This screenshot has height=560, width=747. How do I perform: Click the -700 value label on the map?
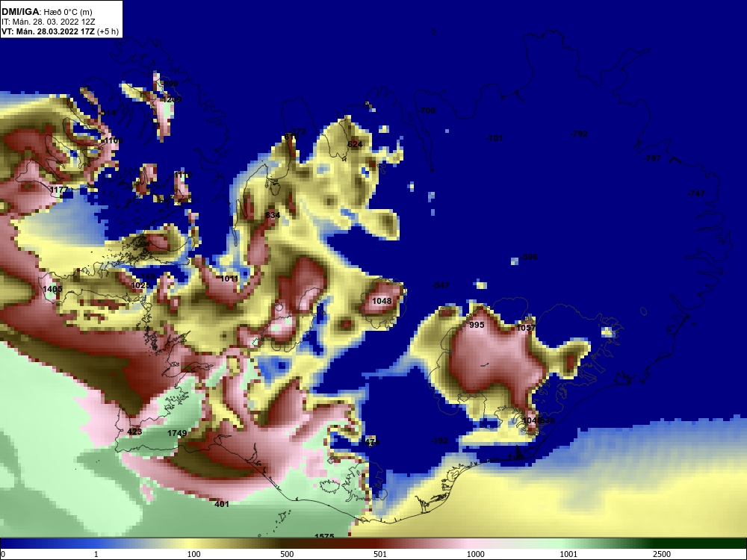pos(427,111)
